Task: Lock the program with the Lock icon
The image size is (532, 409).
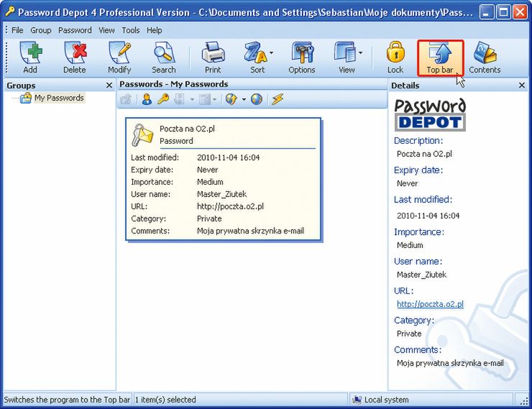Action: click(x=395, y=58)
